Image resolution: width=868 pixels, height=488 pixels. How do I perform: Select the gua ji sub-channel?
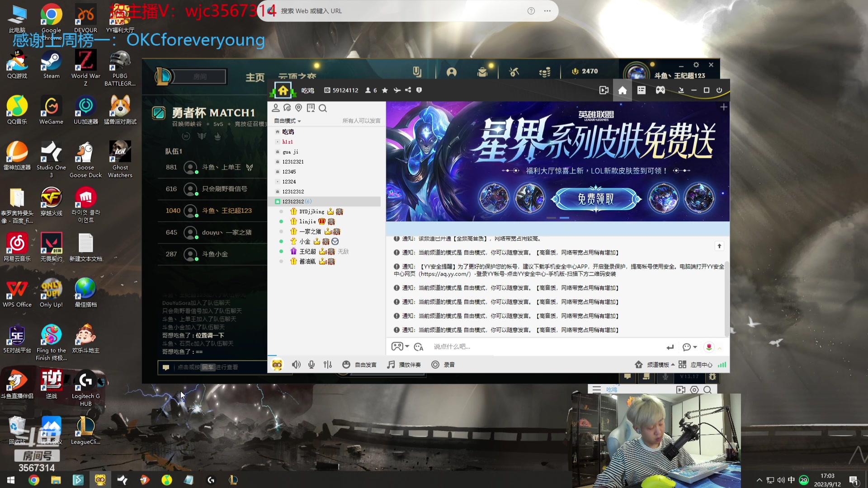coord(290,152)
